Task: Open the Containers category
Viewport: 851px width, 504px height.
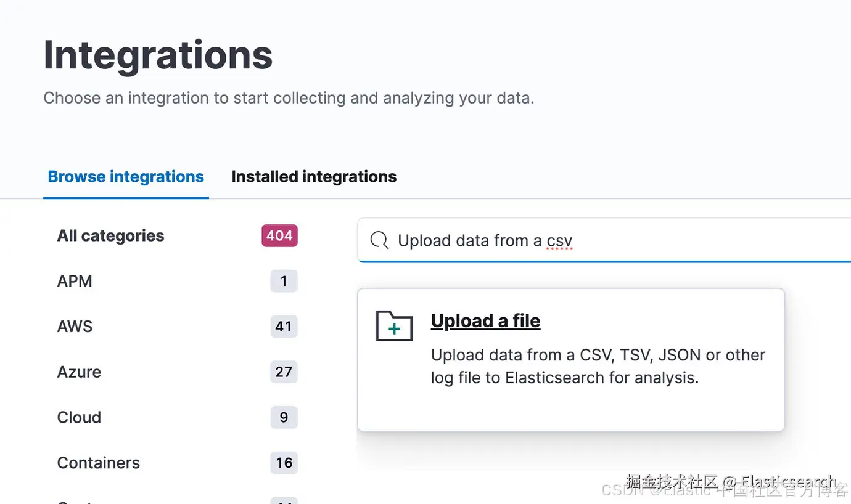Action: point(99,463)
